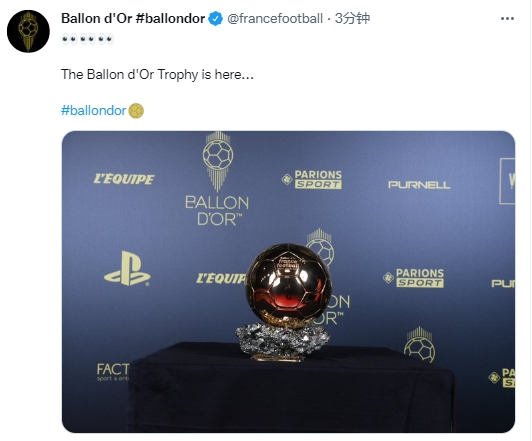
Task: Click the top-left L'EQUIPE logo in the photo
Action: (x=124, y=179)
